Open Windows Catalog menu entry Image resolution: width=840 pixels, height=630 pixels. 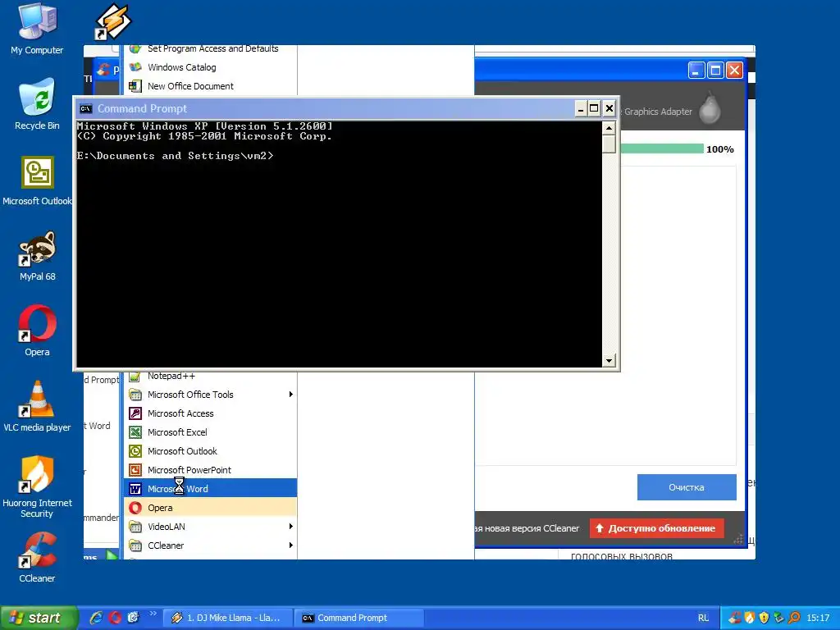(x=211, y=67)
